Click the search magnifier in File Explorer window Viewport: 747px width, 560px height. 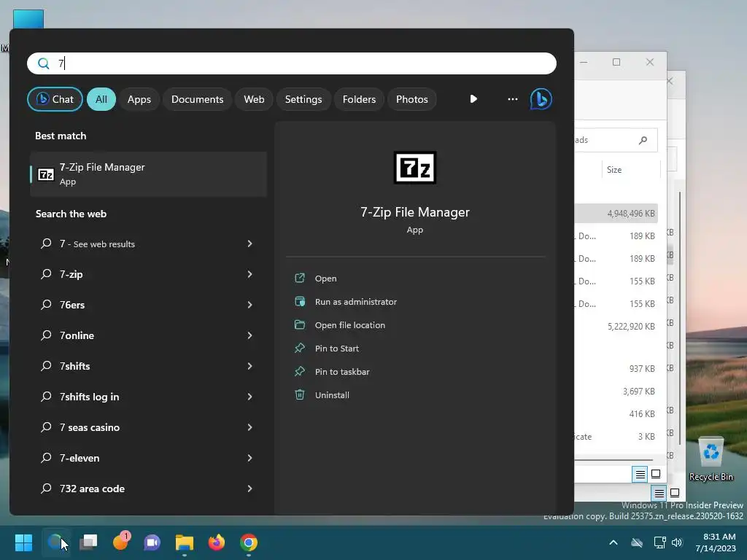(x=643, y=140)
